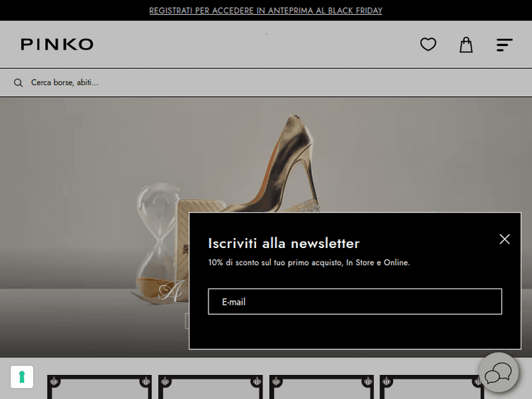The width and height of the screenshot is (532, 399).
Task: Open the Black Friday registration link
Action: (x=266, y=11)
